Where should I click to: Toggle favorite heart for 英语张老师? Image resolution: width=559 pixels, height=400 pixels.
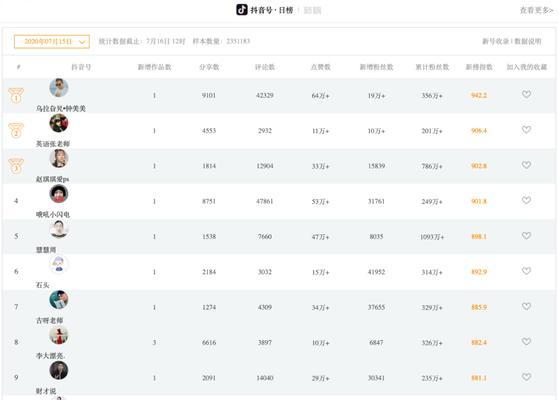[526, 129]
